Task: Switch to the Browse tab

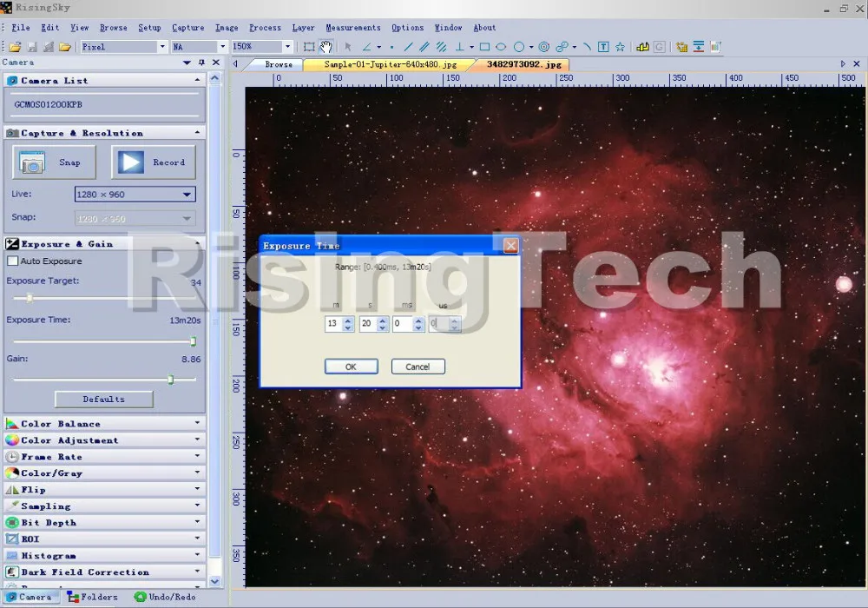Action: 279,65
